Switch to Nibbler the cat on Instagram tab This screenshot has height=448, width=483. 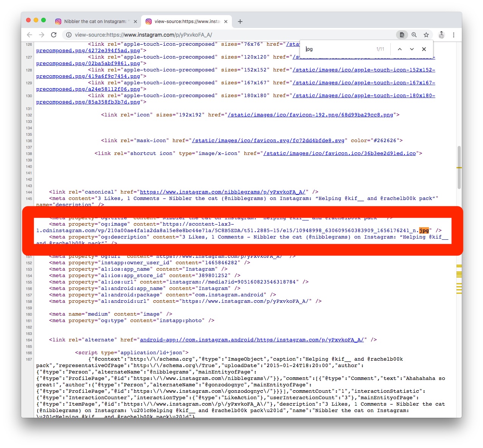click(x=96, y=22)
